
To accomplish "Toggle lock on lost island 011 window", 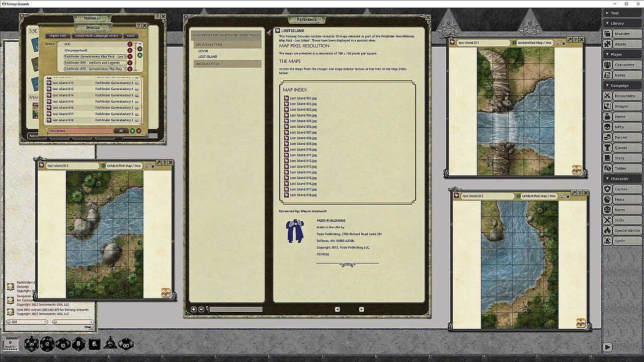I will 563,43.
